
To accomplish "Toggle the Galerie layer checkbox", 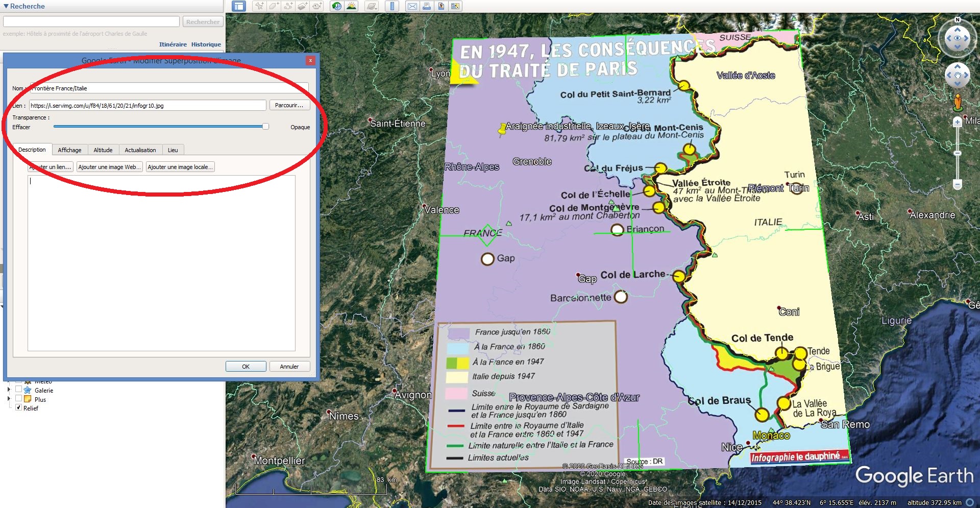I will [x=18, y=389].
